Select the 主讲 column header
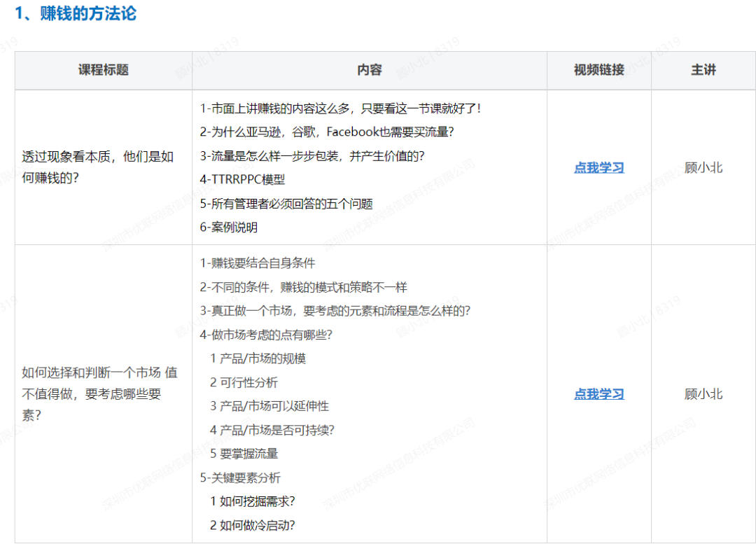The width and height of the screenshot is (756, 544). tap(703, 70)
